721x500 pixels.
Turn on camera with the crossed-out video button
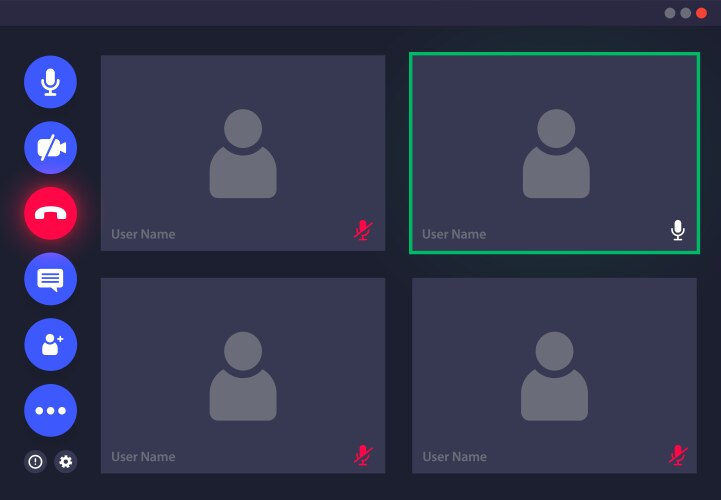[x=50, y=148]
